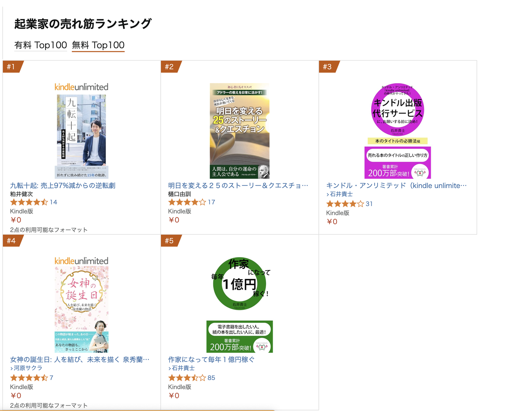
Task: Open the 明日を変える25のストーリー cover
Action: (239, 131)
